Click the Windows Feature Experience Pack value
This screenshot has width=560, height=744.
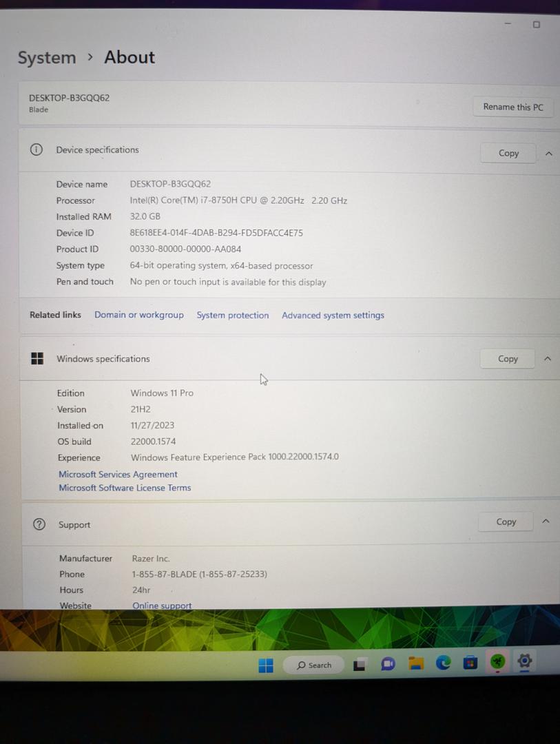pyautogui.click(x=235, y=457)
